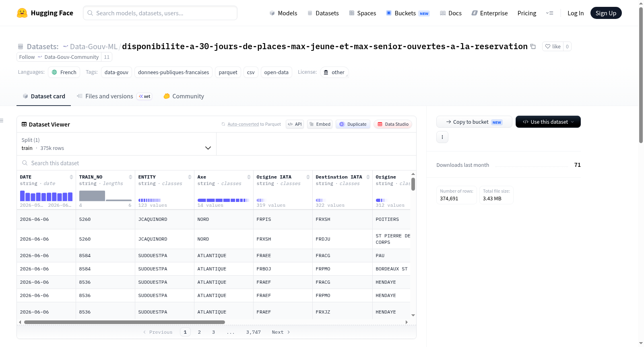
Task: Sort by the Origine IATA column icon
Action: click(308, 177)
